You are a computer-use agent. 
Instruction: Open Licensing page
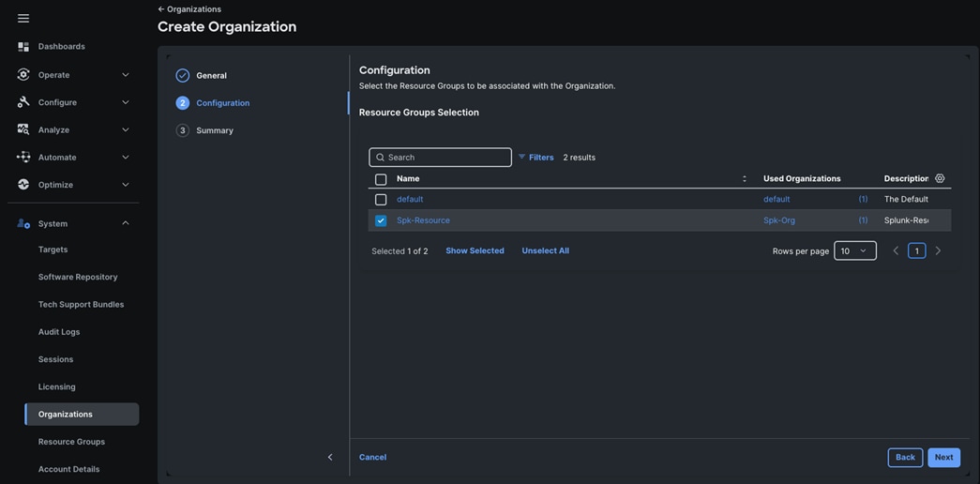[56, 387]
